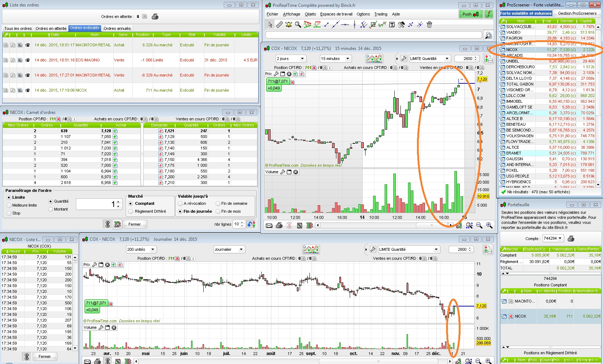Select the Limite order type radio button
603x364 pixels.
9,197
